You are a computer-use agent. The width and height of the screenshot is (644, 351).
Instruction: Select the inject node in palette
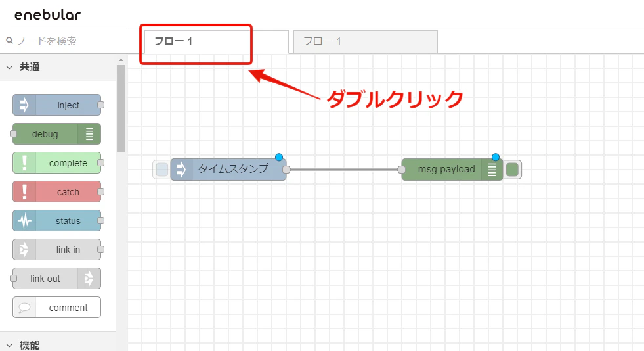coord(56,105)
